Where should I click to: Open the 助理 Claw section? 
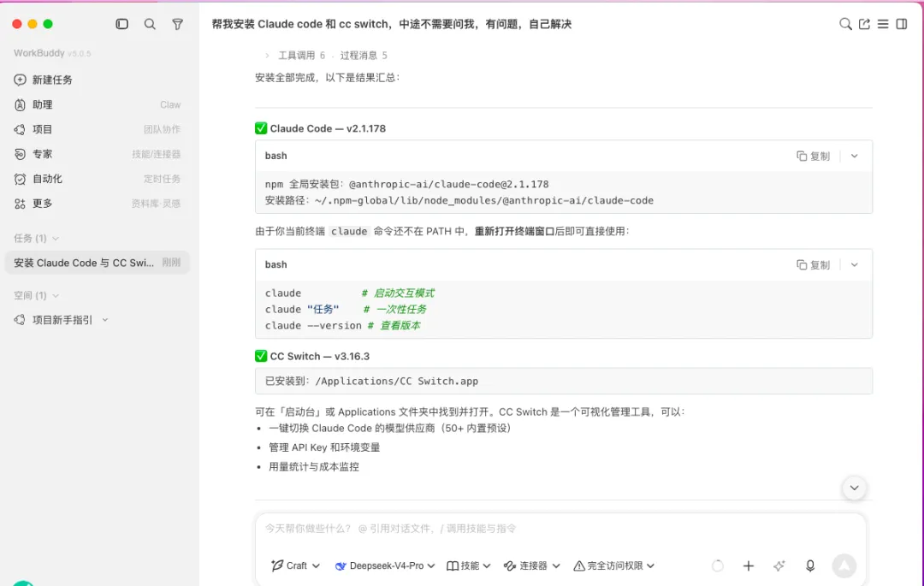(x=98, y=105)
